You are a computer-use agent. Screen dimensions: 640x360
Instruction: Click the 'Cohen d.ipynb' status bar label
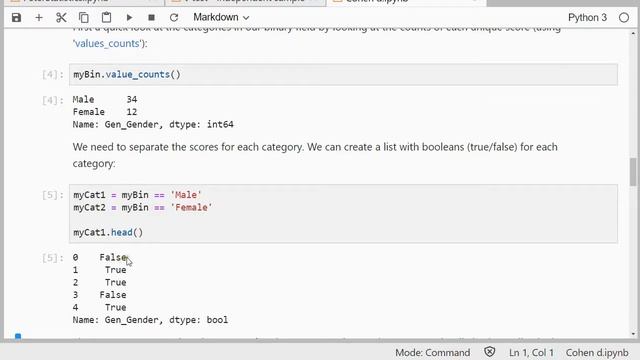pyautogui.click(x=597, y=353)
